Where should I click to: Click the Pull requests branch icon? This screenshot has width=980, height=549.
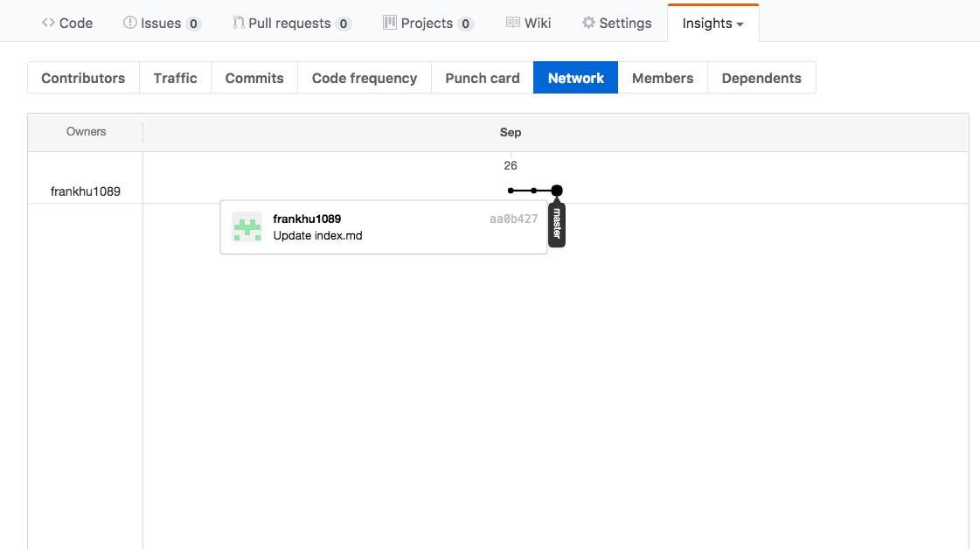238,23
